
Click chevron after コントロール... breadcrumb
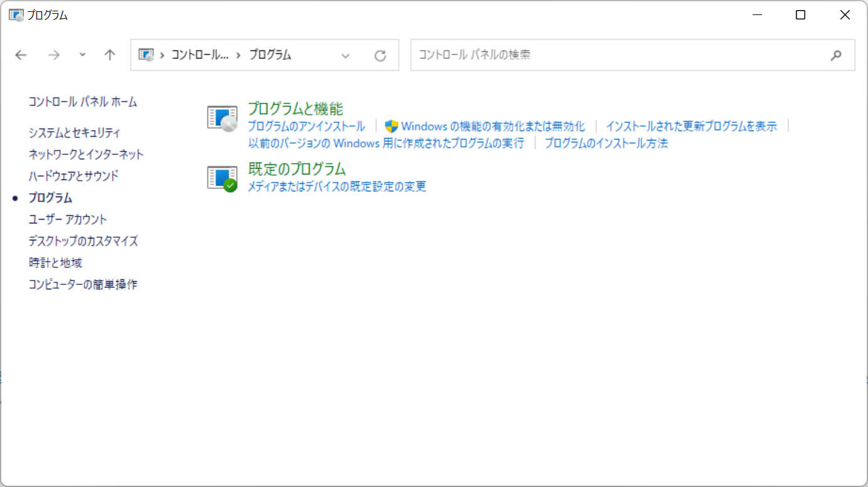[x=238, y=55]
